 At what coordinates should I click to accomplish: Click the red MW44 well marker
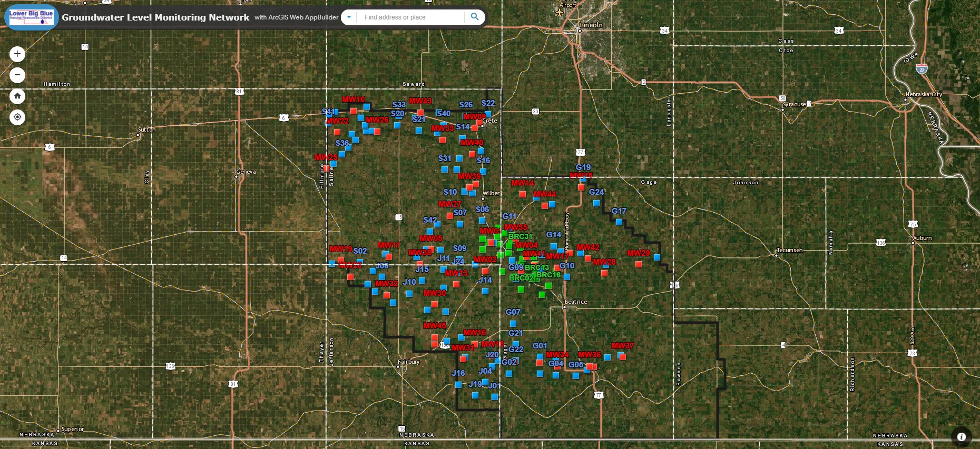(x=545, y=206)
